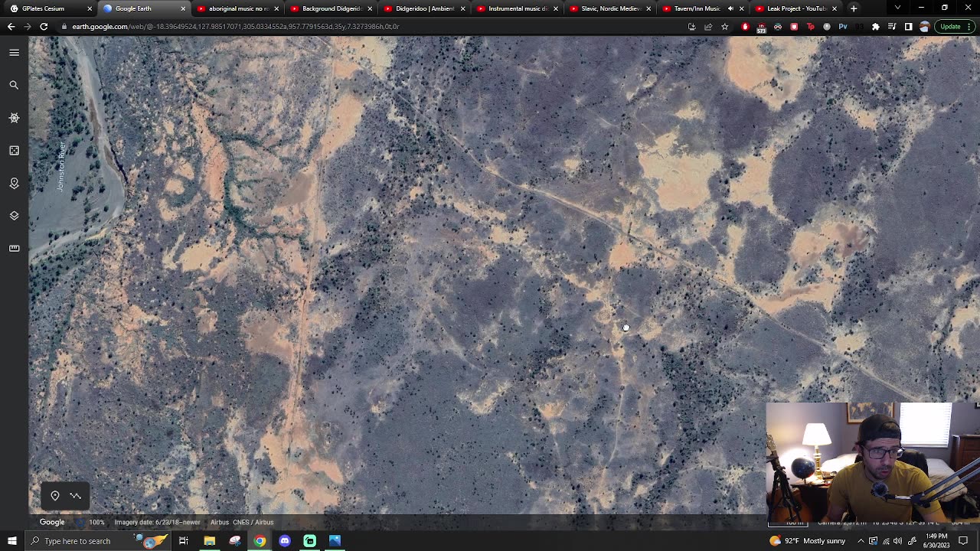Reload the Google Earth page
Viewport: 980px width, 551px height.
(x=44, y=27)
